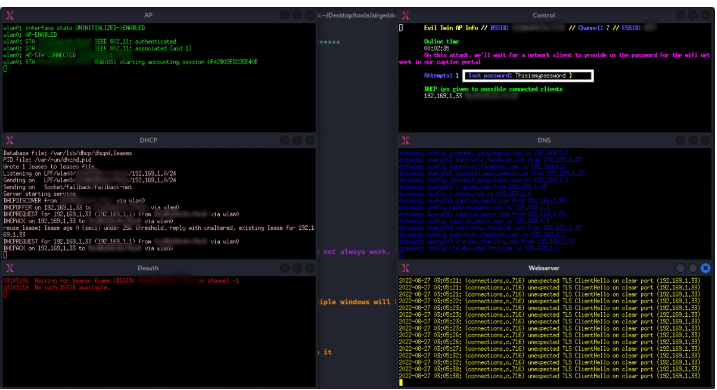
Task: Close the DNS window
Action: point(706,140)
